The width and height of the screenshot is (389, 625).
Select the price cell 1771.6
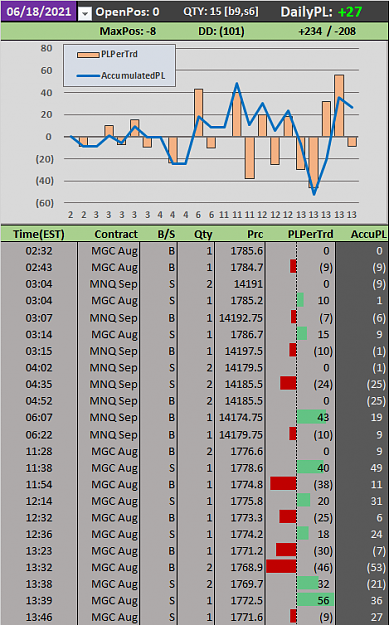click(240, 617)
